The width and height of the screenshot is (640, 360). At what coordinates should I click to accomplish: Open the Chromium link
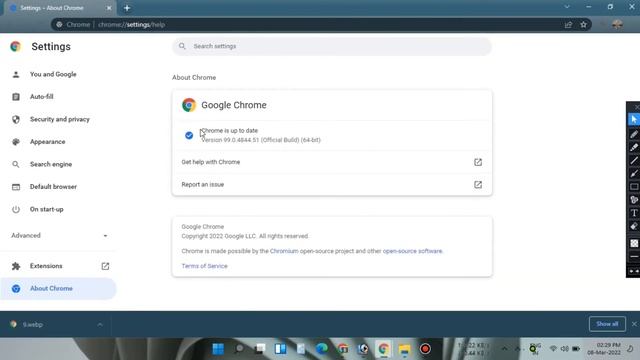tap(284, 251)
